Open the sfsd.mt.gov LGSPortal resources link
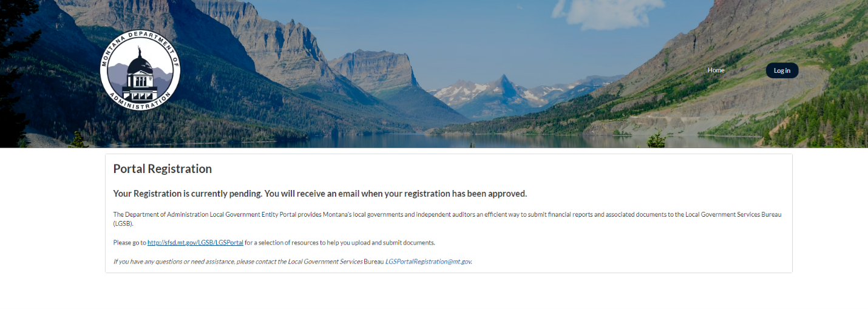Screen dimensions: 868x309 195,242
